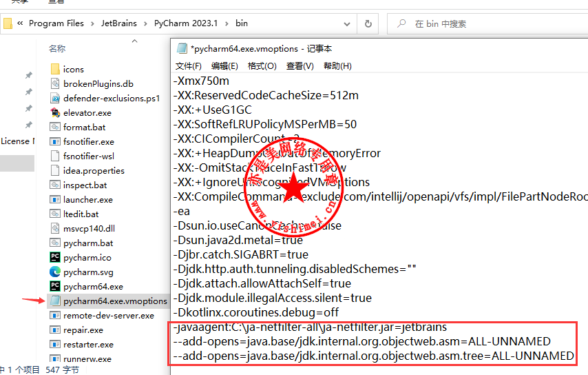Click the inspect.bat file icon
The image size is (588, 375).
coord(55,185)
